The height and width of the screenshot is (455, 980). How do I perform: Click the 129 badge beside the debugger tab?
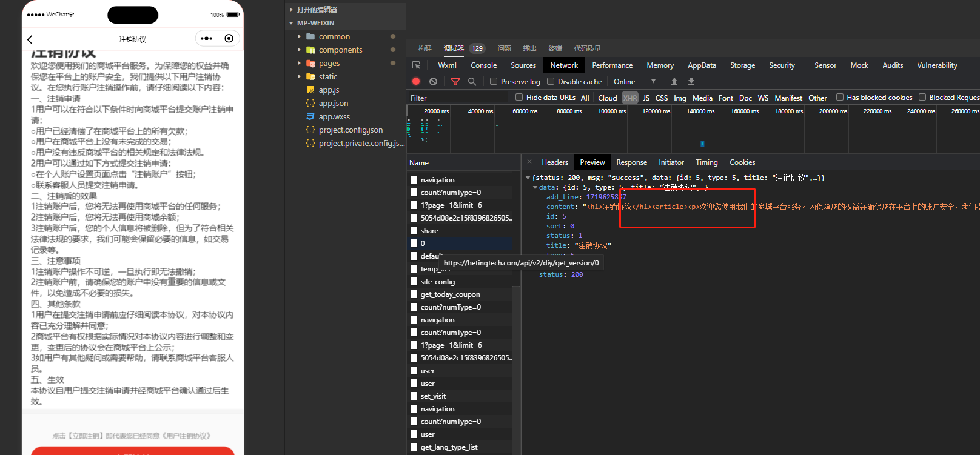point(477,48)
